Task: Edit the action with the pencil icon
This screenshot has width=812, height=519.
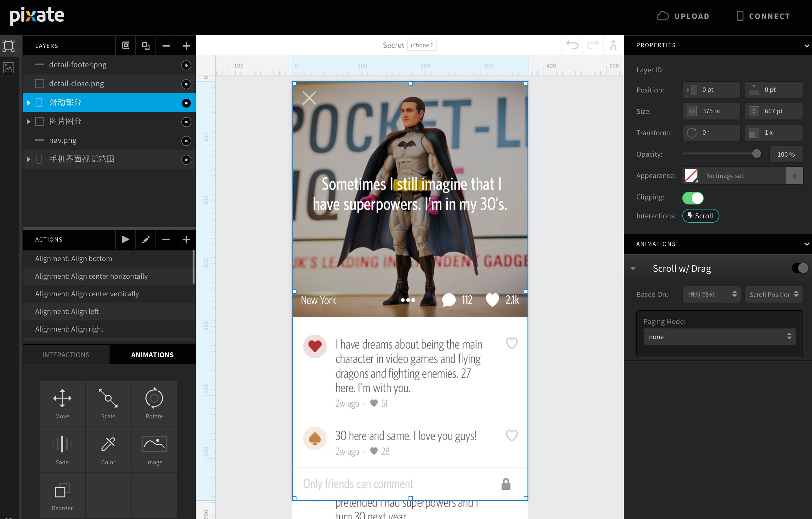Action: tap(146, 239)
